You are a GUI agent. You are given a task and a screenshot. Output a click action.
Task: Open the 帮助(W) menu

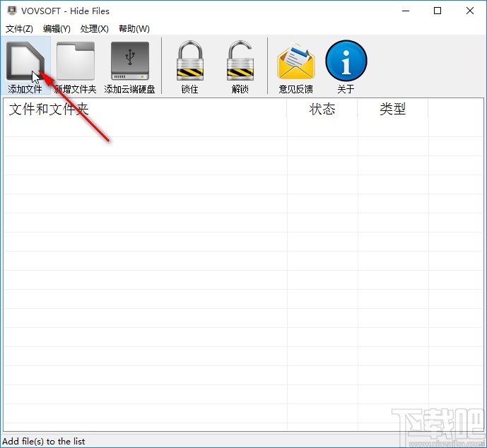(x=134, y=28)
